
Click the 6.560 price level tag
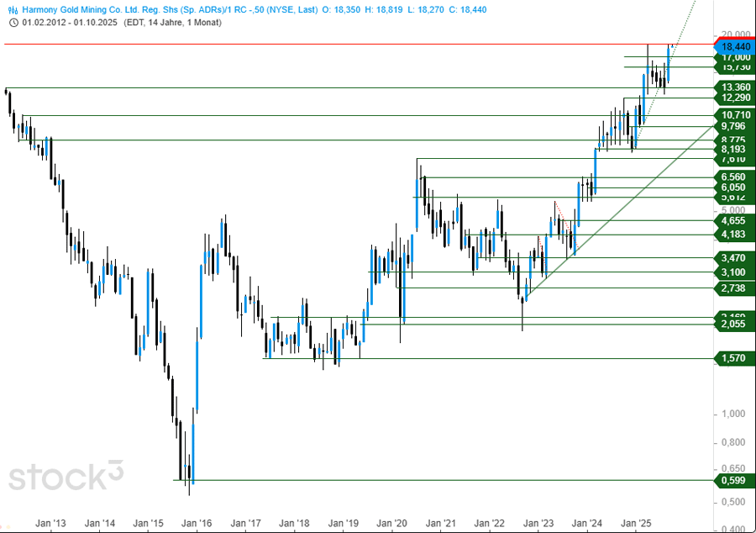coord(733,177)
